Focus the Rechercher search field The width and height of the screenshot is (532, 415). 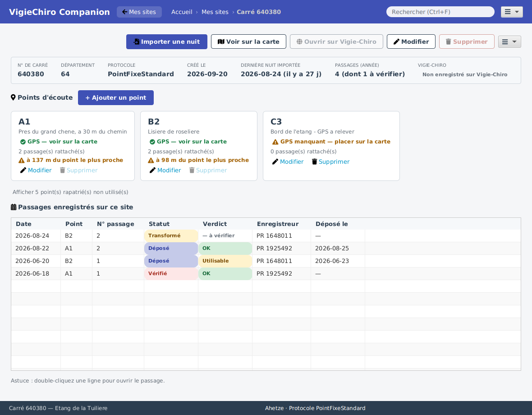(x=440, y=12)
